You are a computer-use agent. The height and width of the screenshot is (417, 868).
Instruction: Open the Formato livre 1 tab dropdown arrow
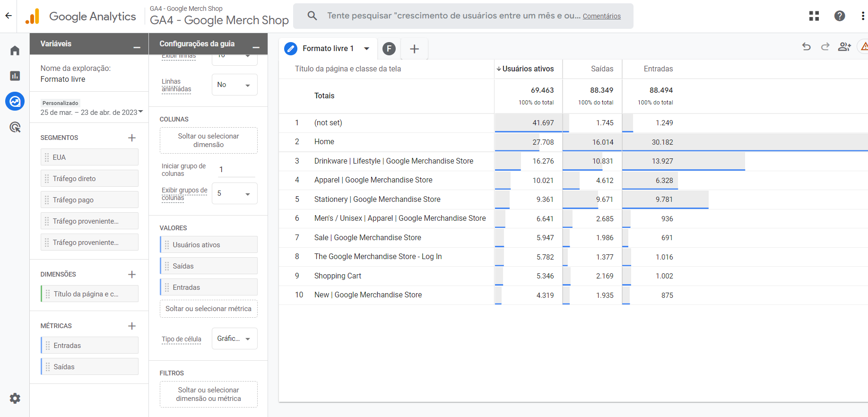[366, 48]
